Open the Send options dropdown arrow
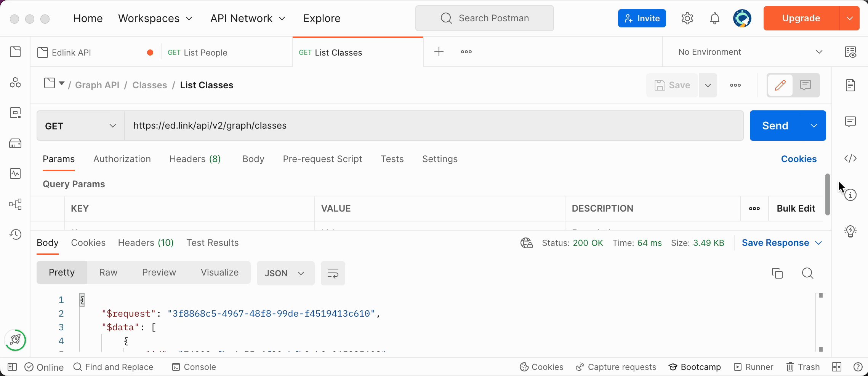The image size is (868, 376). (x=814, y=126)
